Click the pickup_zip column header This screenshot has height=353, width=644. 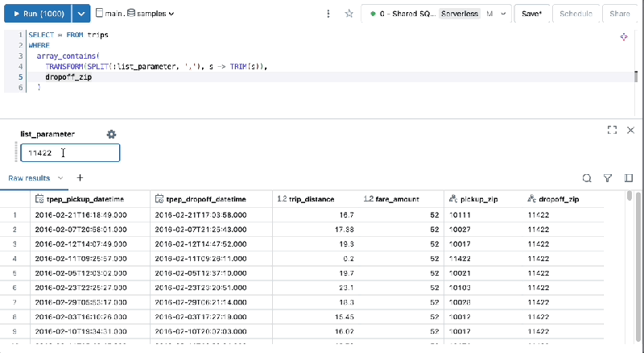click(x=483, y=199)
